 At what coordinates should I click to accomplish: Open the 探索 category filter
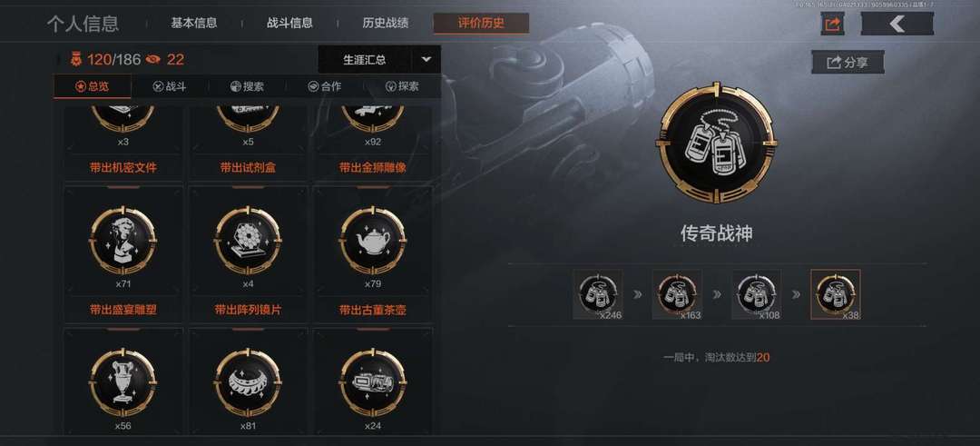[x=402, y=86]
